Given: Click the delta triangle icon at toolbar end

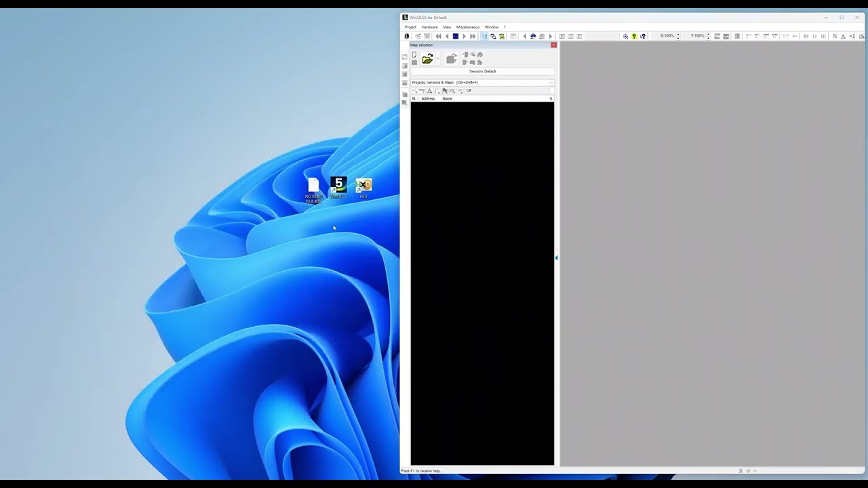Looking at the screenshot, I should pyautogui.click(x=843, y=36).
